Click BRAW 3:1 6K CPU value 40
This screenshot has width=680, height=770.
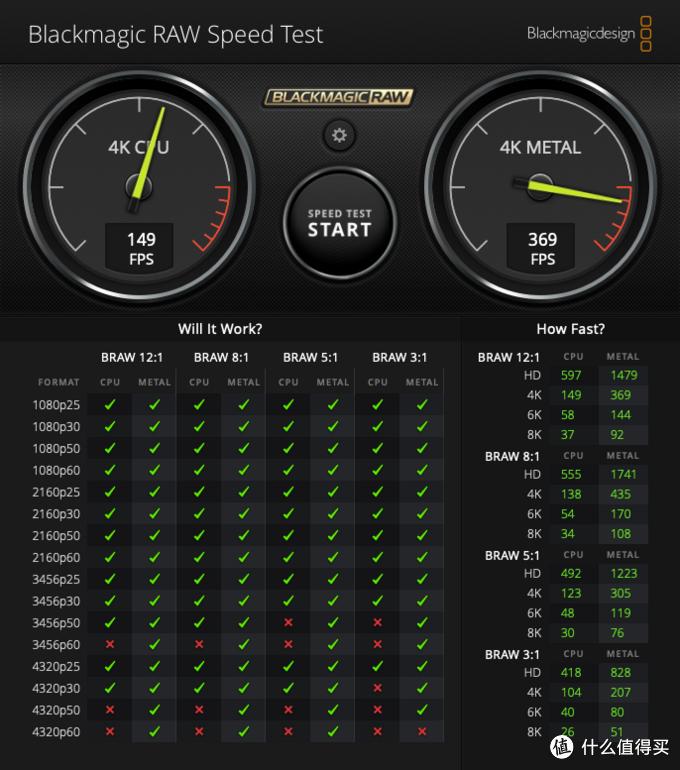[568, 712]
